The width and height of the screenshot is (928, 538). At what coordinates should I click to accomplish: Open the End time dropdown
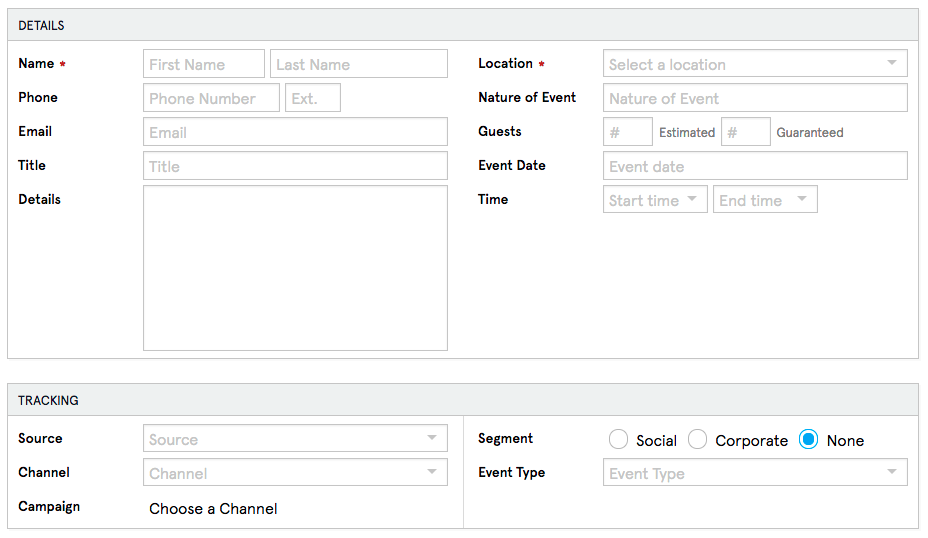[764, 200]
